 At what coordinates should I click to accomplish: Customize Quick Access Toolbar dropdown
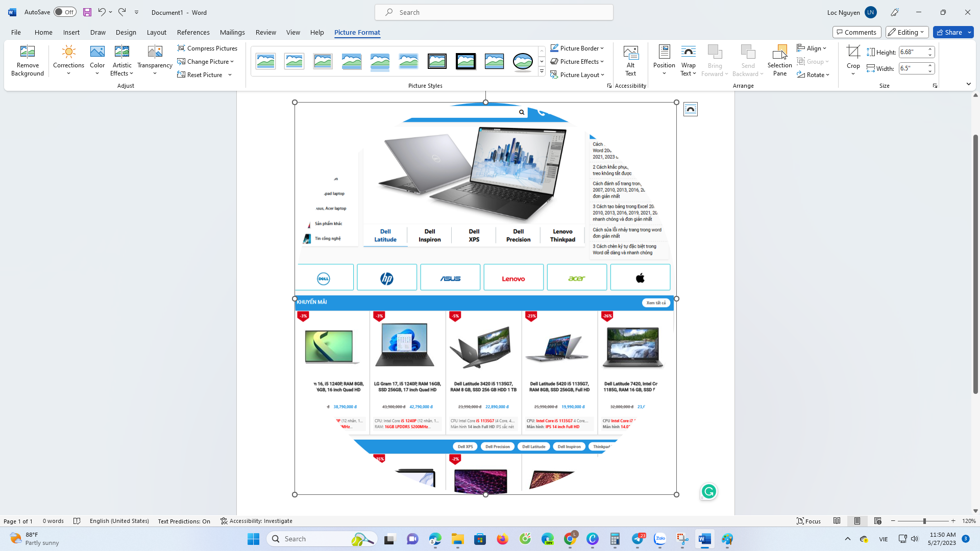136,12
